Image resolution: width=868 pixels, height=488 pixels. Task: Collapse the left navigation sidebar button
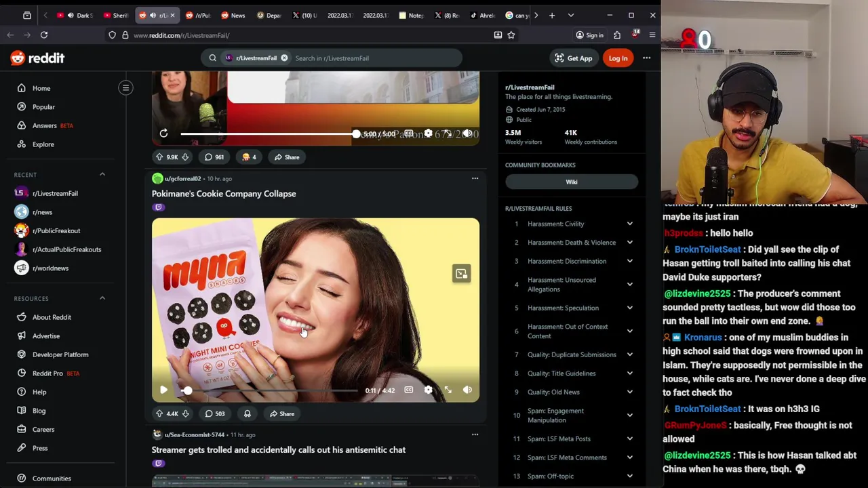coord(125,87)
